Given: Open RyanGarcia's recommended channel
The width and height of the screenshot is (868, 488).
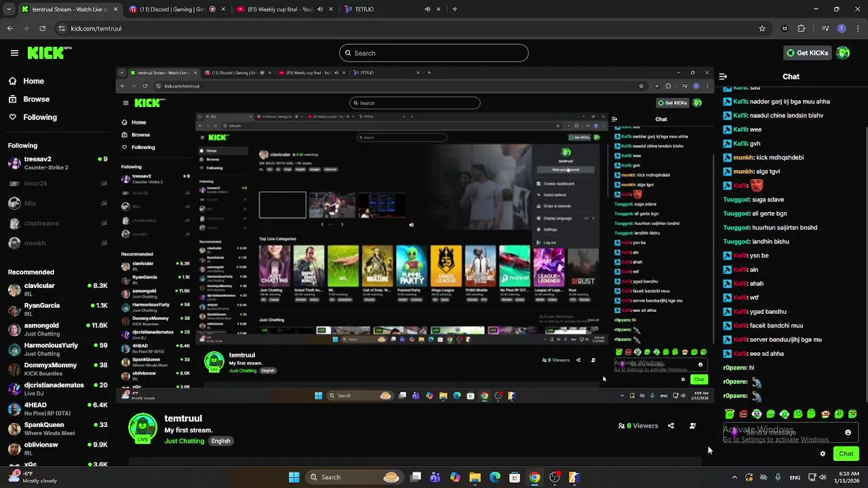Looking at the screenshot, I should (x=58, y=309).
